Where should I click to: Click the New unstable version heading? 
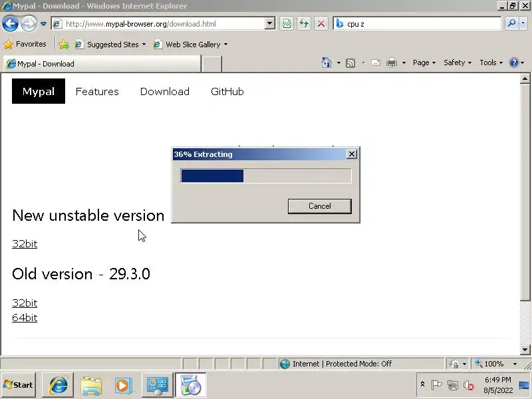pyautogui.click(x=88, y=215)
